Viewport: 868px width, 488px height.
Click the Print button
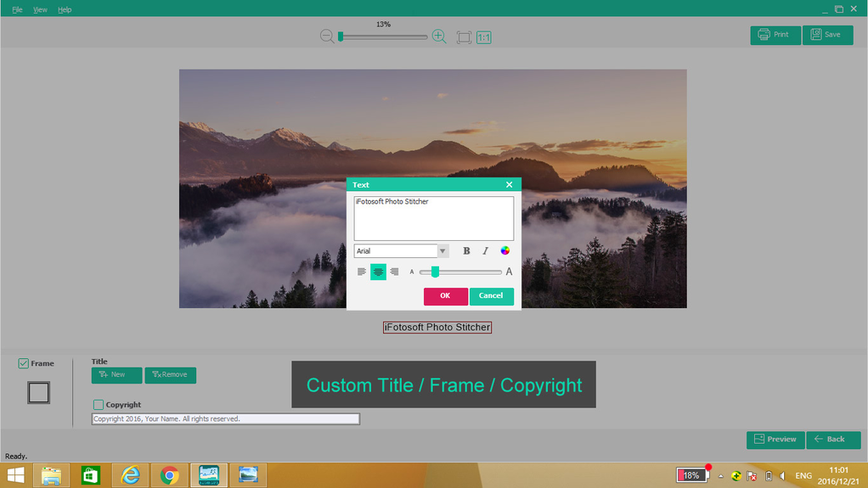click(x=775, y=35)
